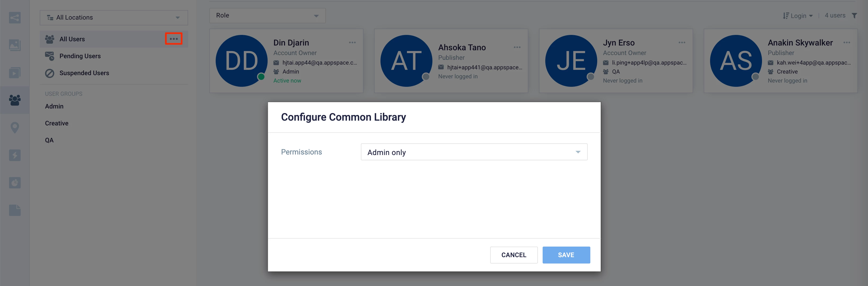This screenshot has height=286, width=868.
Task: Open the All Locations dropdown
Action: [x=114, y=17]
